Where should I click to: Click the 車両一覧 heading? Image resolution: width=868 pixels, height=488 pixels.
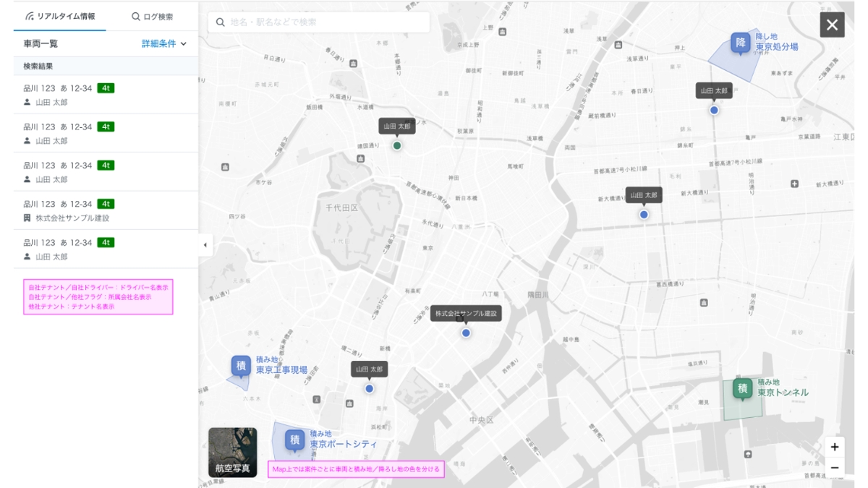tap(41, 44)
